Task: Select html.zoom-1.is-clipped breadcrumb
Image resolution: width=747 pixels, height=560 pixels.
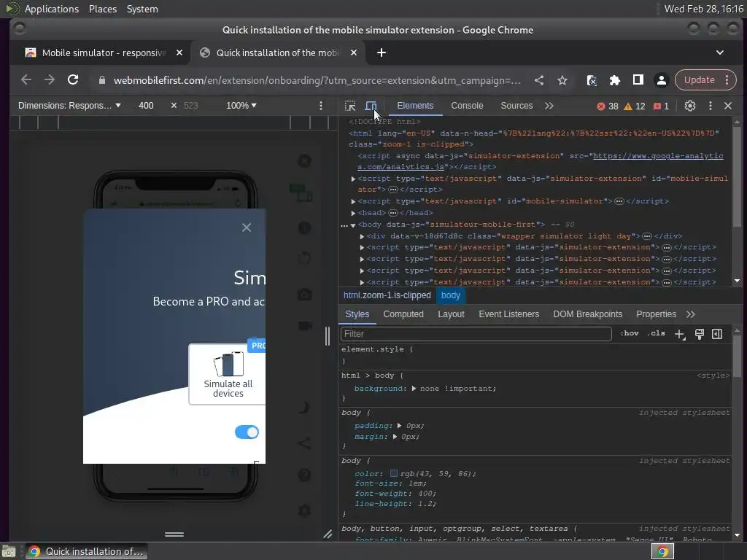Action: (387, 295)
